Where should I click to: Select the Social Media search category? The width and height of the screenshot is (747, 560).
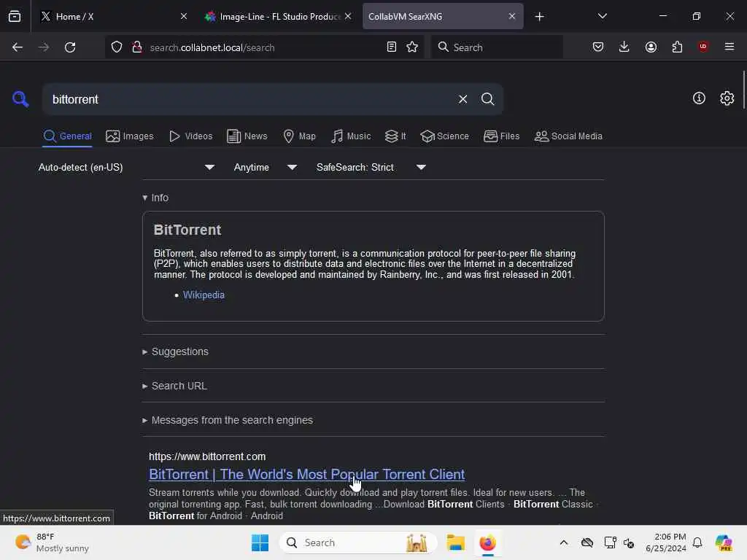[x=568, y=136]
